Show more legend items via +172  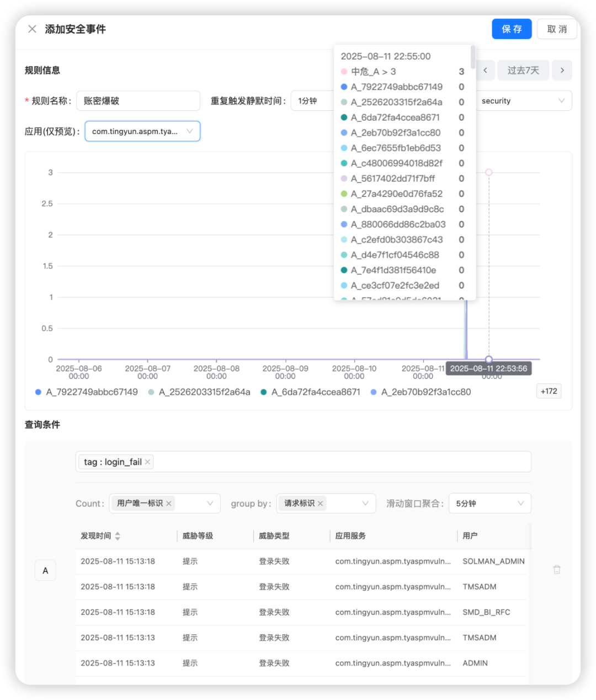549,392
